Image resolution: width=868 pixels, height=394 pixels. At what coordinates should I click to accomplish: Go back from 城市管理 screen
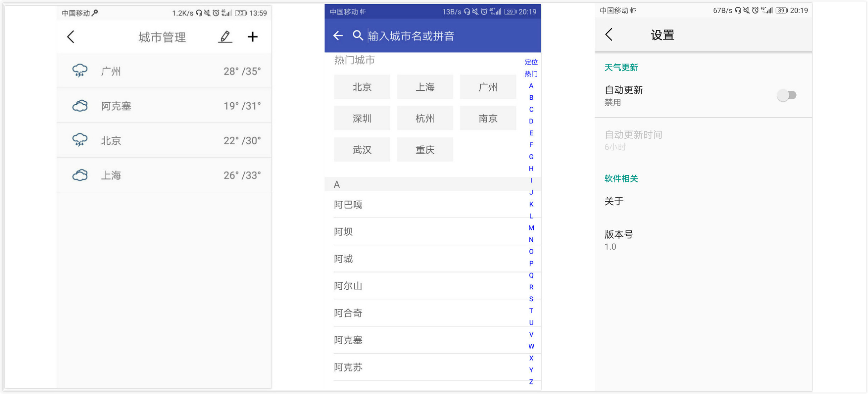[x=71, y=37]
